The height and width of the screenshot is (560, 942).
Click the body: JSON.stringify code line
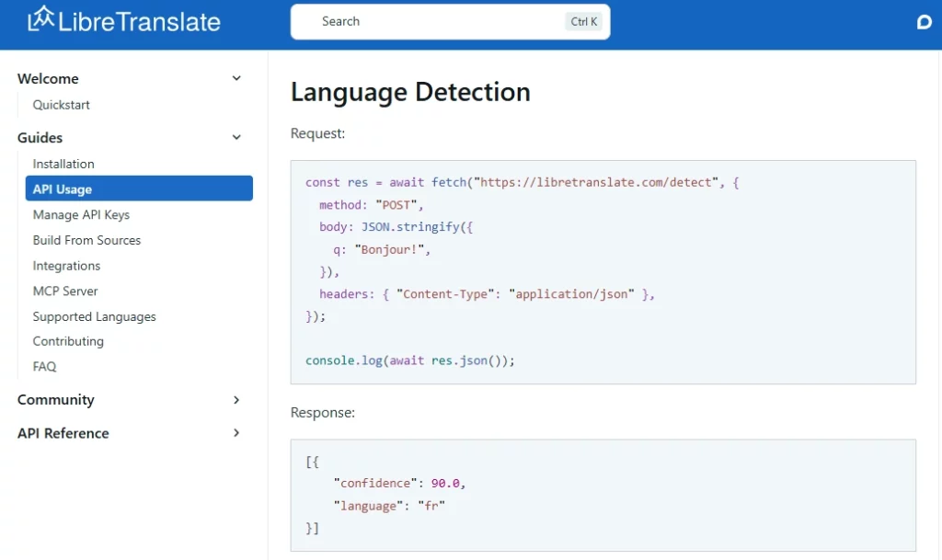(x=396, y=227)
